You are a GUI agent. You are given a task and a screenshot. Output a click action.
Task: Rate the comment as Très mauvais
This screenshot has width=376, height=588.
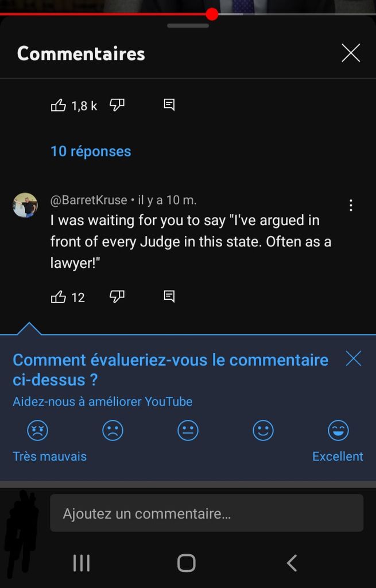(37, 431)
